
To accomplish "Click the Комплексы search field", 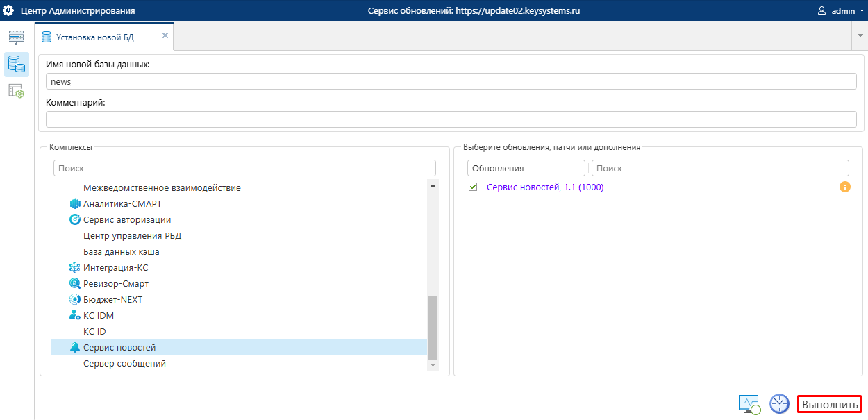I will (x=244, y=168).
